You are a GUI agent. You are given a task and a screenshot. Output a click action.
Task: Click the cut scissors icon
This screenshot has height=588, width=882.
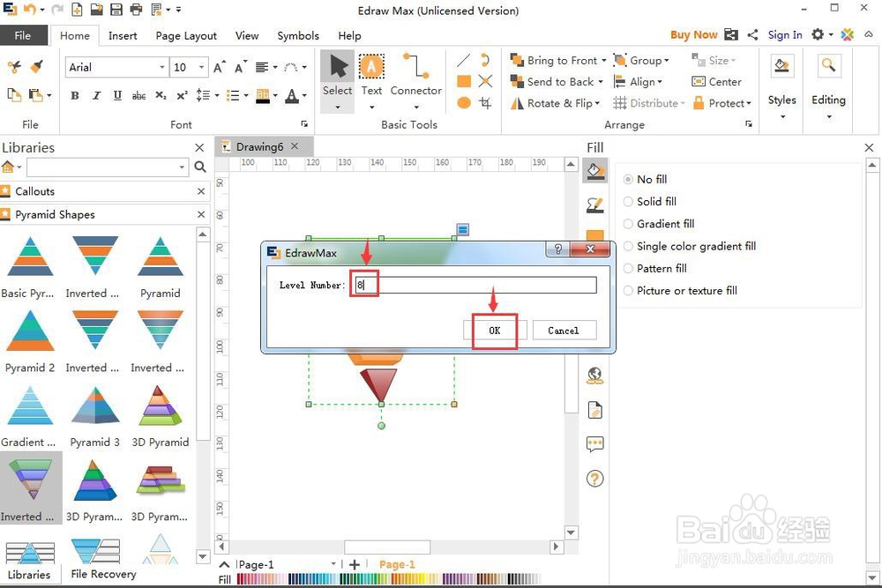pyautogui.click(x=14, y=67)
